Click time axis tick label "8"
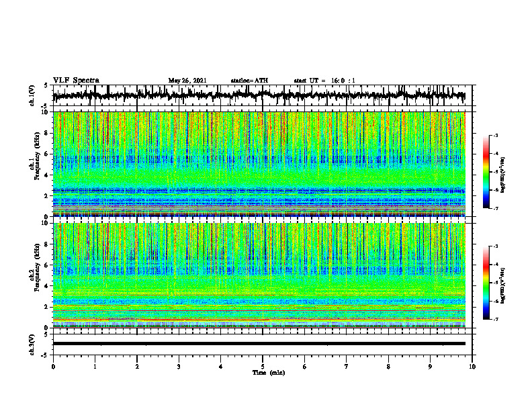 388,367
